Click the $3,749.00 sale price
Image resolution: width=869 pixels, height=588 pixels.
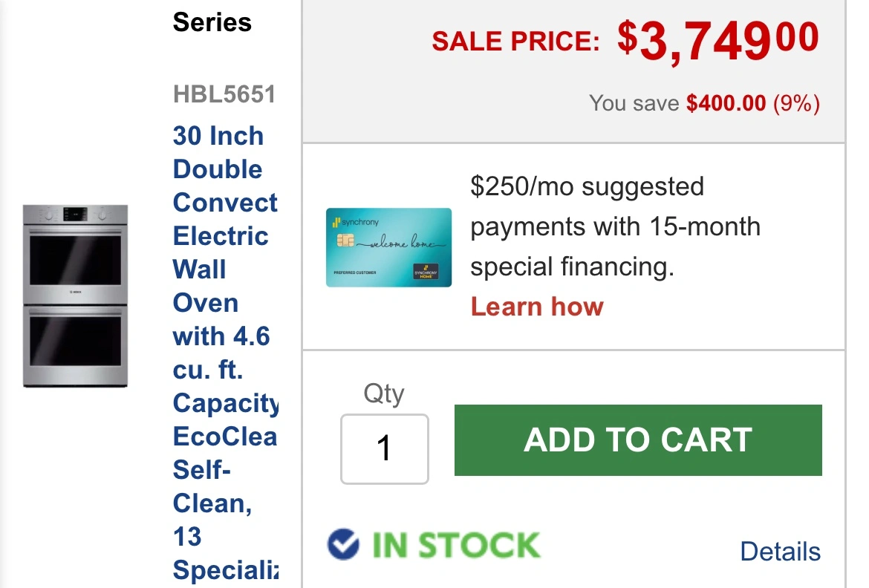[x=717, y=41]
